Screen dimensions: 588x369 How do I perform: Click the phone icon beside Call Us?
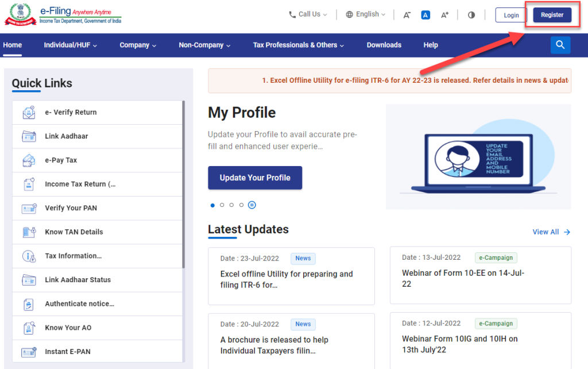[292, 14]
